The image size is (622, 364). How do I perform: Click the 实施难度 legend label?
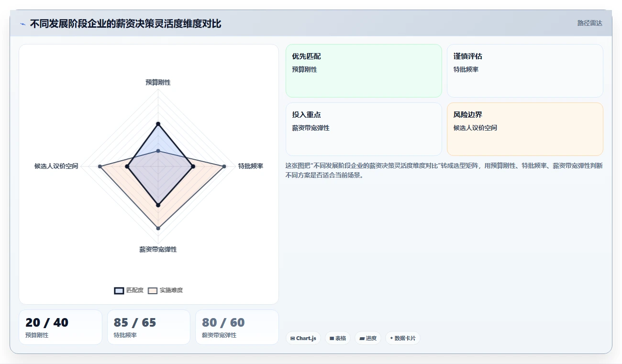(x=171, y=290)
